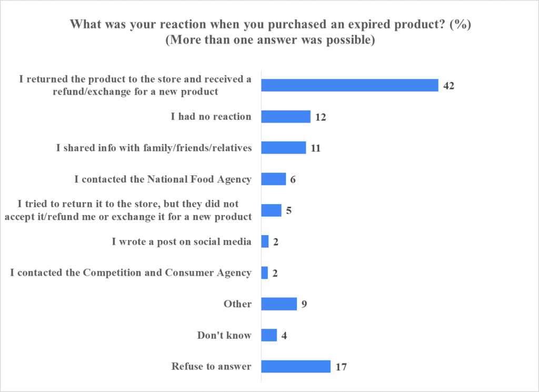Image resolution: width=539 pixels, height=392 pixels.
Task: Click the National Food Agency bar
Action: [274, 179]
